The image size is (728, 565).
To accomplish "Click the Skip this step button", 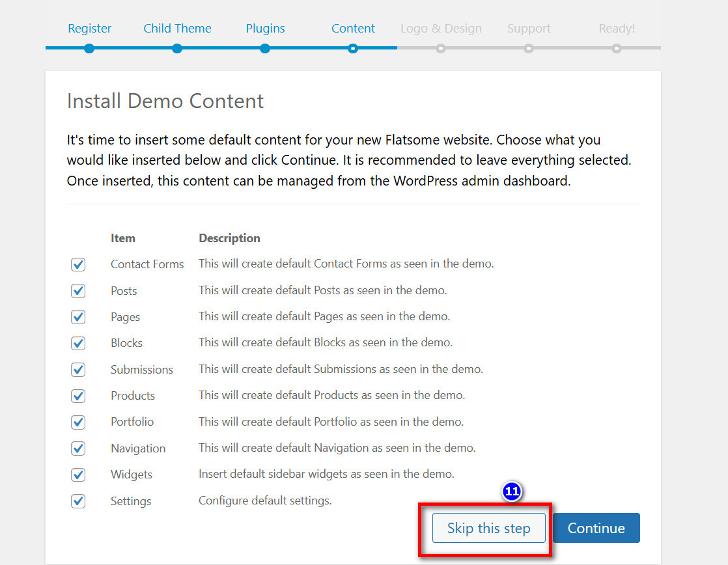I will point(488,528).
